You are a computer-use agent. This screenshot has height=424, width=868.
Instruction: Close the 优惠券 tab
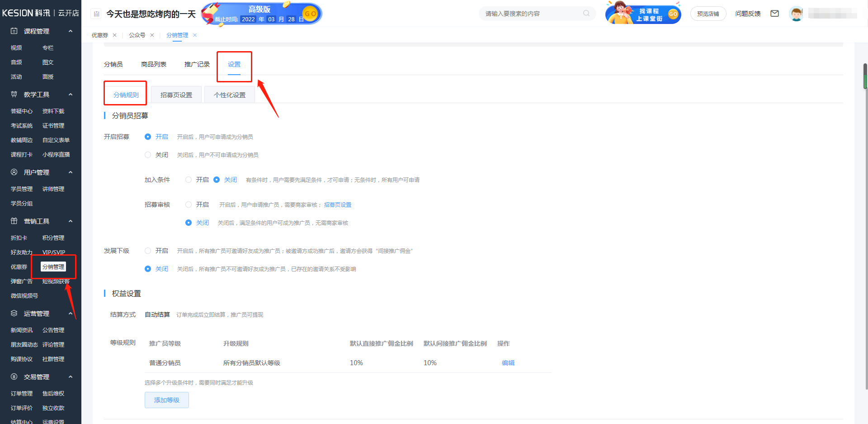[115, 35]
